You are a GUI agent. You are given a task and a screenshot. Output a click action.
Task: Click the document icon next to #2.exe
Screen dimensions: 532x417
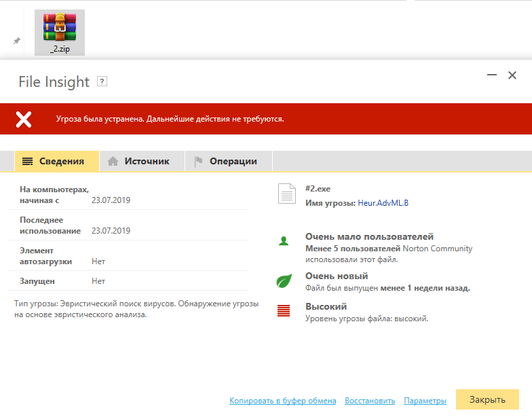tap(286, 194)
